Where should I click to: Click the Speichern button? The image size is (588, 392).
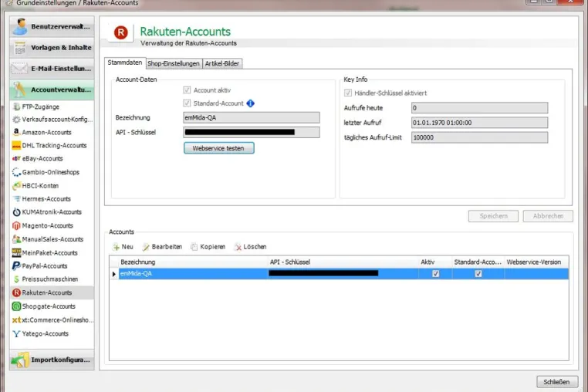[493, 216]
